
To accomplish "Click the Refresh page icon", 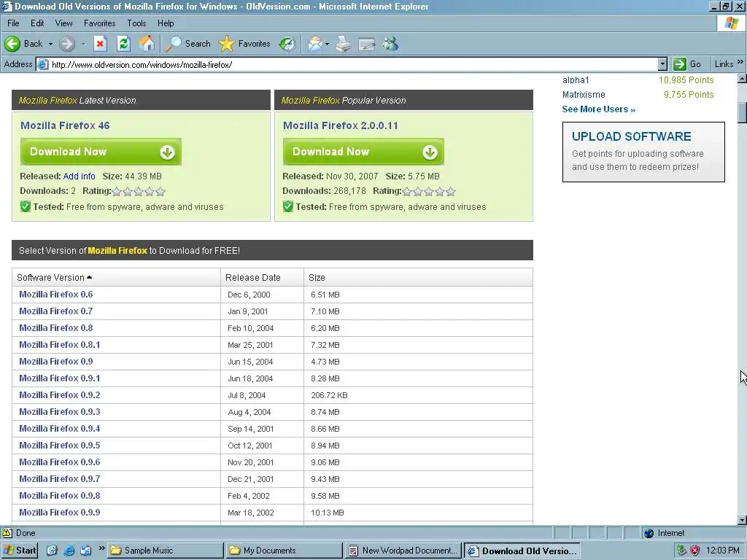I will (x=123, y=44).
